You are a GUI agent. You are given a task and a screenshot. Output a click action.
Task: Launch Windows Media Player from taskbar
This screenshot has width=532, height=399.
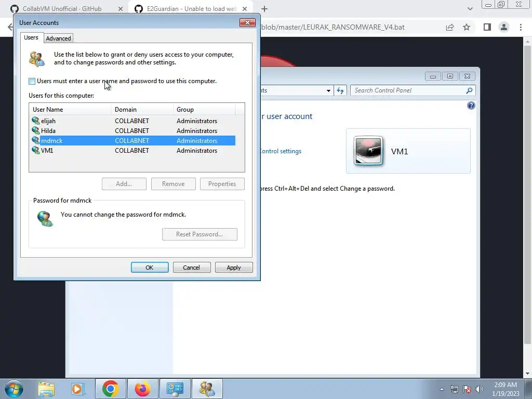(x=77, y=389)
